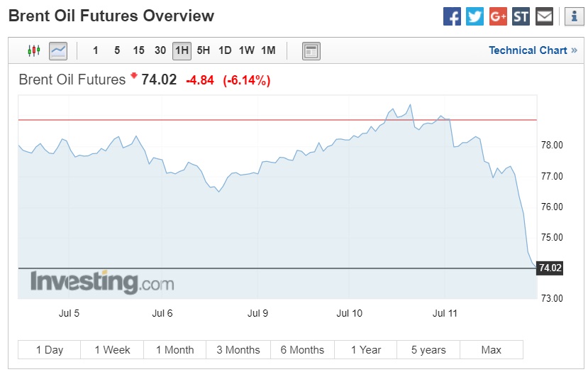Switch to candlestick chart type
This screenshot has width=588, height=372.
click(x=34, y=50)
